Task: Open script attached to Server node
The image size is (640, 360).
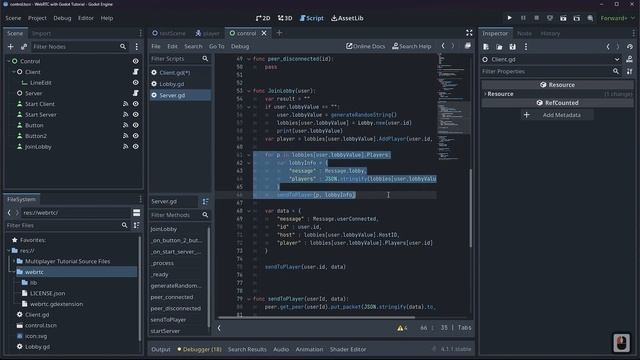Action: pyautogui.click(x=136, y=93)
